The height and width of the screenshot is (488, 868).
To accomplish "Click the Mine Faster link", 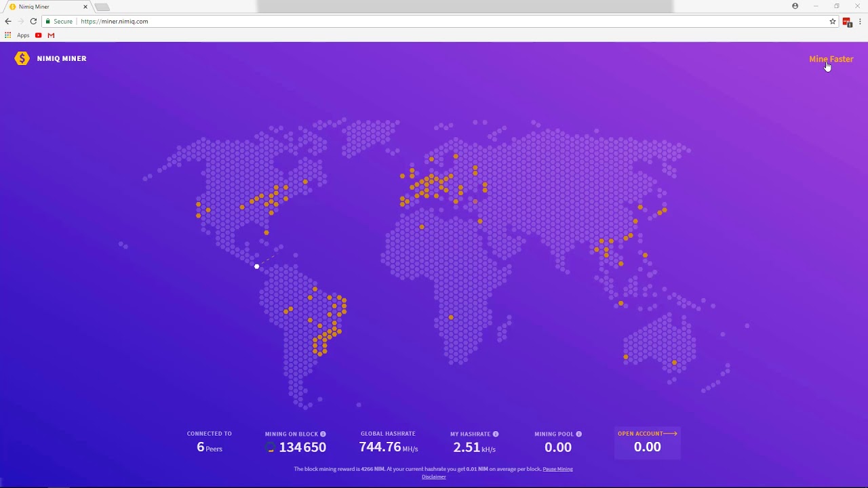I will pyautogui.click(x=831, y=59).
